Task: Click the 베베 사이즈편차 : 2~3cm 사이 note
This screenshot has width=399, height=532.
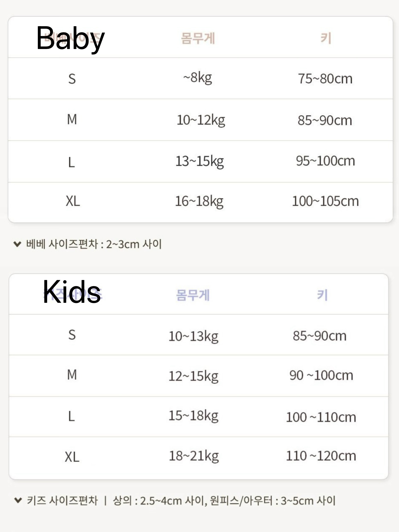Action: coord(94,244)
